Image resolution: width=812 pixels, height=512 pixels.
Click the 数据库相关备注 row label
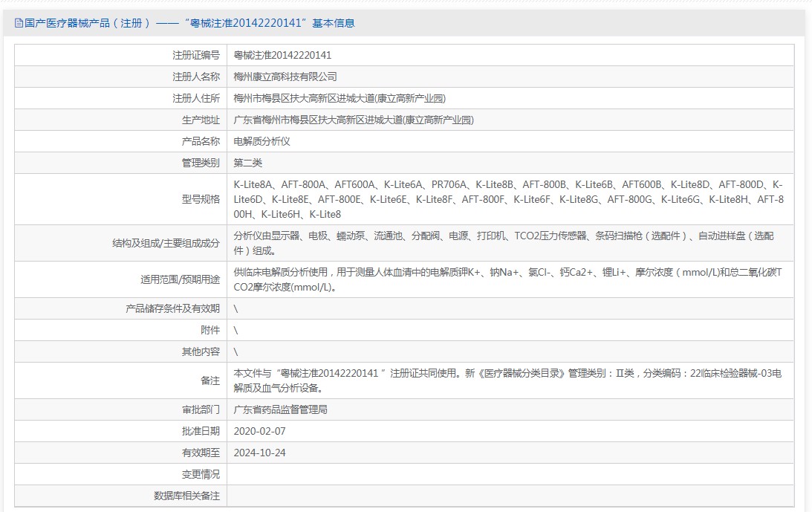pyautogui.click(x=186, y=496)
